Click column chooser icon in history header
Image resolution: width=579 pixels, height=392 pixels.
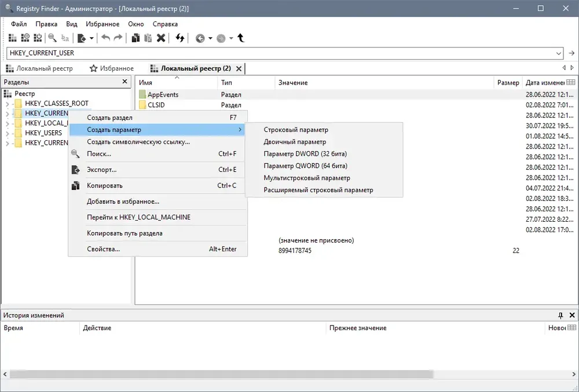(x=571, y=327)
